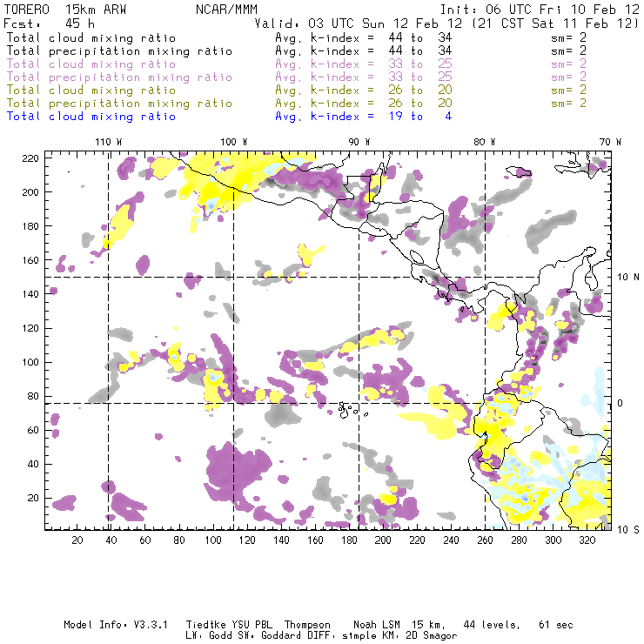Image resolution: width=644 pixels, height=644 pixels.
Task: Click the Model Info: V3.3.1 text
Action: point(116,625)
